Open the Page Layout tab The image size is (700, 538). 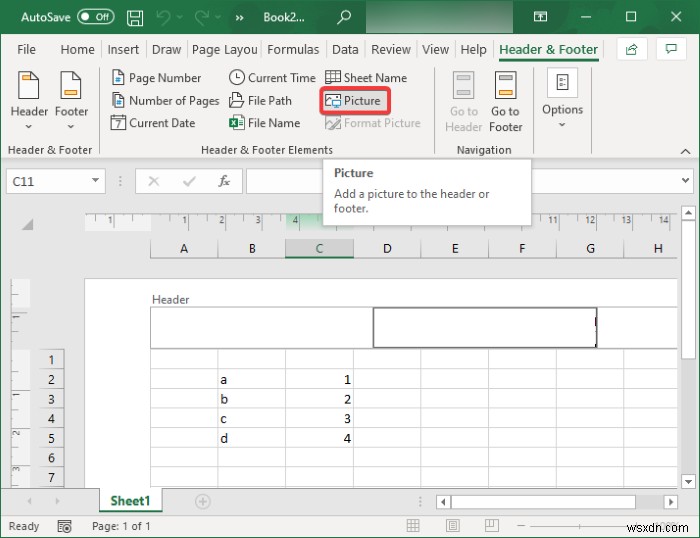point(225,49)
